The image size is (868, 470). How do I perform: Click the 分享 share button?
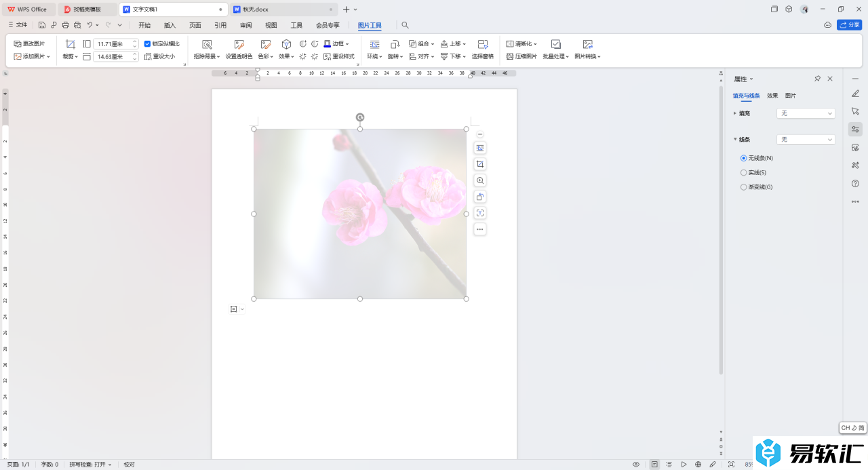(850, 25)
